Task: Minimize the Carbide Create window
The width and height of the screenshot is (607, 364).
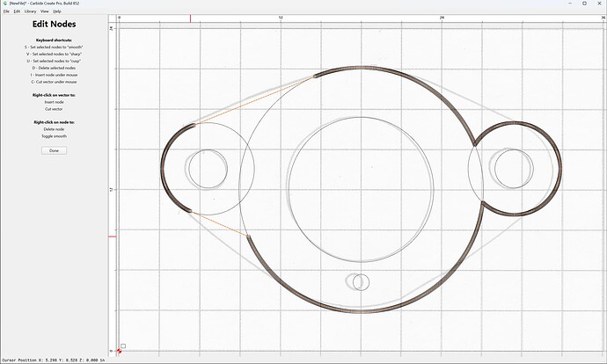Action: coord(570,4)
